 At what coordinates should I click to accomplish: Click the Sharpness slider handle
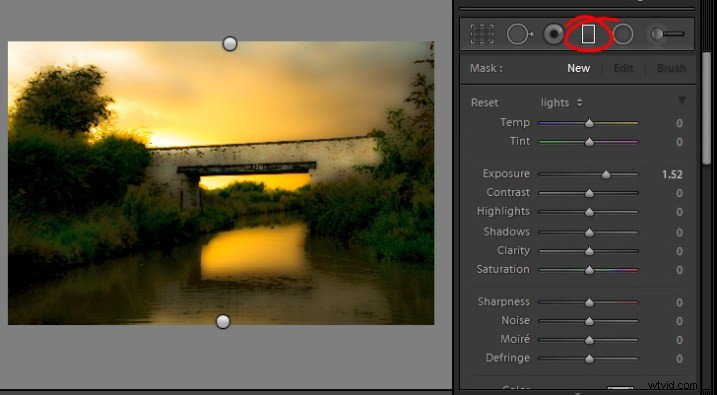[589, 303]
